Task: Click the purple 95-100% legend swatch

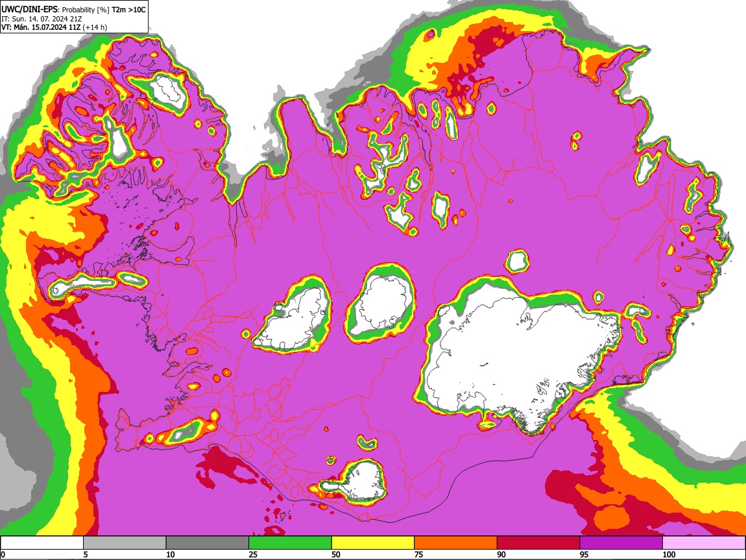Action: click(x=621, y=542)
